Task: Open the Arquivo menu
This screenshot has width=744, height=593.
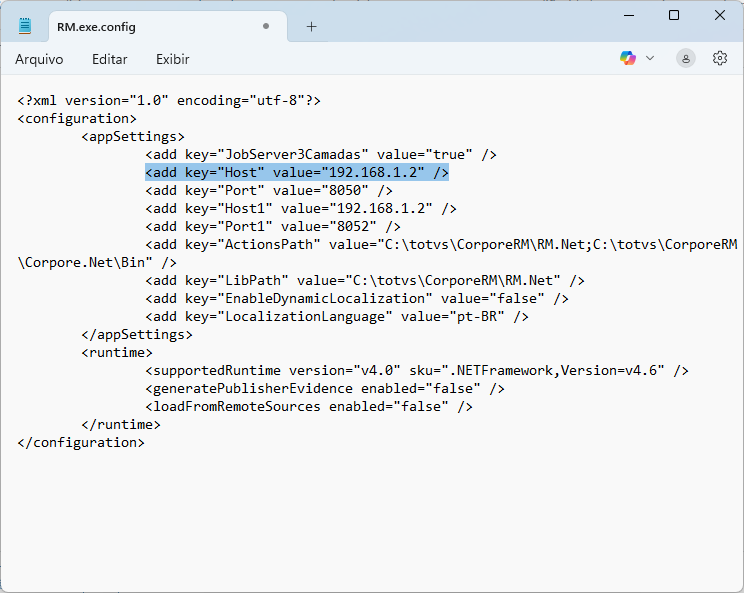Action: pos(39,59)
